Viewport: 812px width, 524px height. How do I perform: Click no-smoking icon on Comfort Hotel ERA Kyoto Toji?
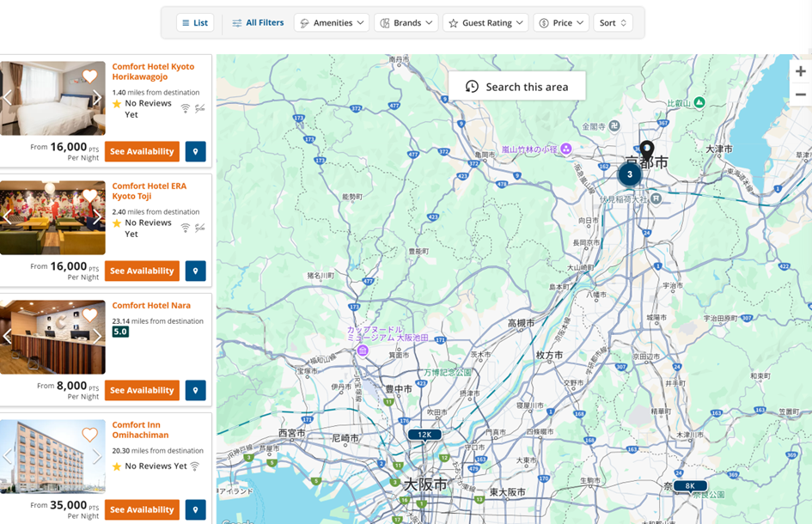[x=200, y=228]
